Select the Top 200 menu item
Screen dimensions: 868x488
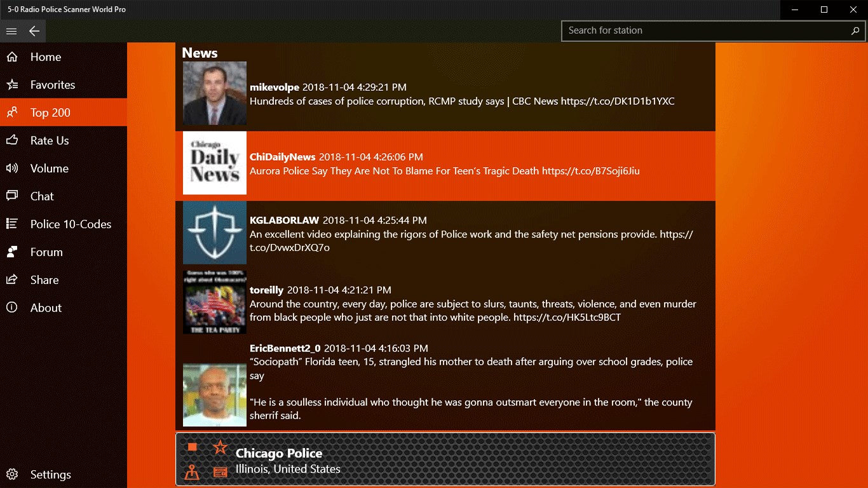click(64, 113)
